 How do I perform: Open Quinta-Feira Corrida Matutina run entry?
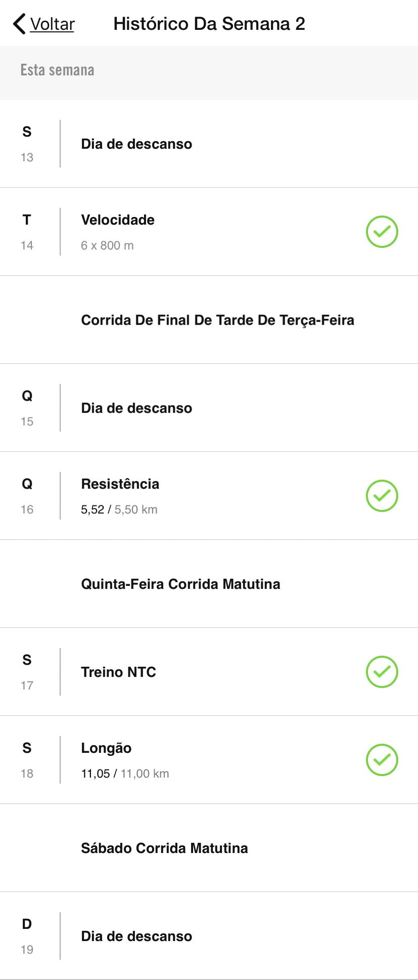[x=209, y=584]
